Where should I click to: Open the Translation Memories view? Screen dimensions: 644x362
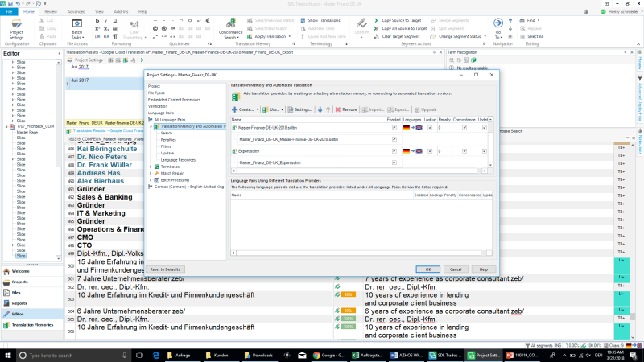click(x=32, y=325)
